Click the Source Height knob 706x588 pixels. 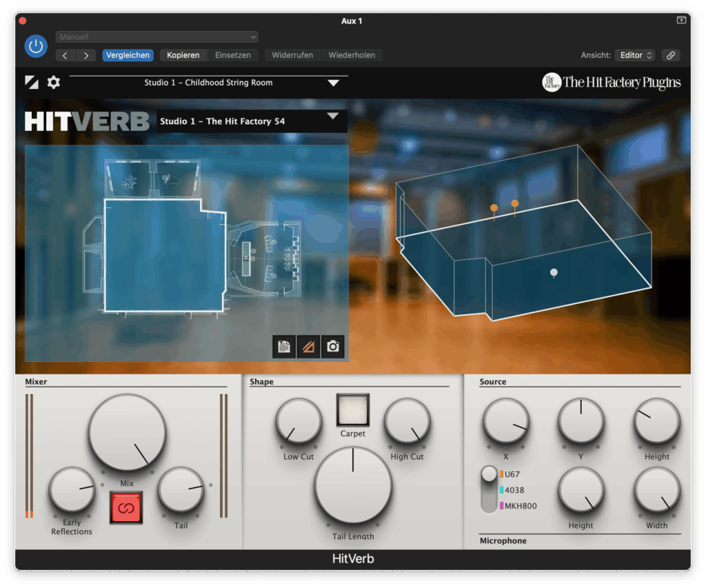click(x=657, y=422)
